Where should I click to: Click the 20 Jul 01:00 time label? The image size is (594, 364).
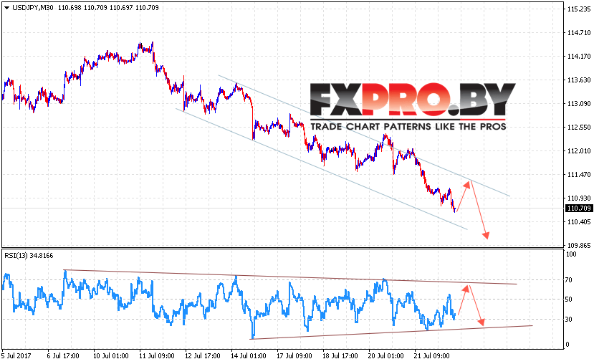click(385, 356)
